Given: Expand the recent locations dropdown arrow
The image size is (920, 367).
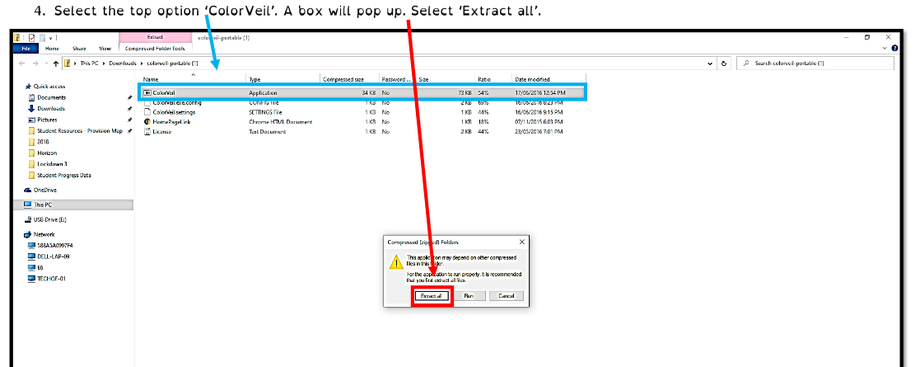Looking at the screenshot, I should tap(46, 63).
